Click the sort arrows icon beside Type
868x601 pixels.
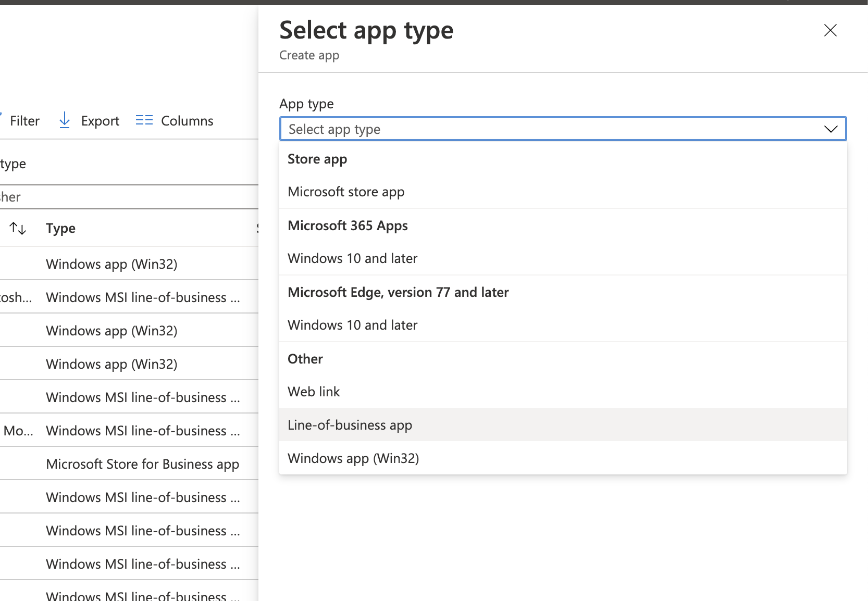coord(18,228)
